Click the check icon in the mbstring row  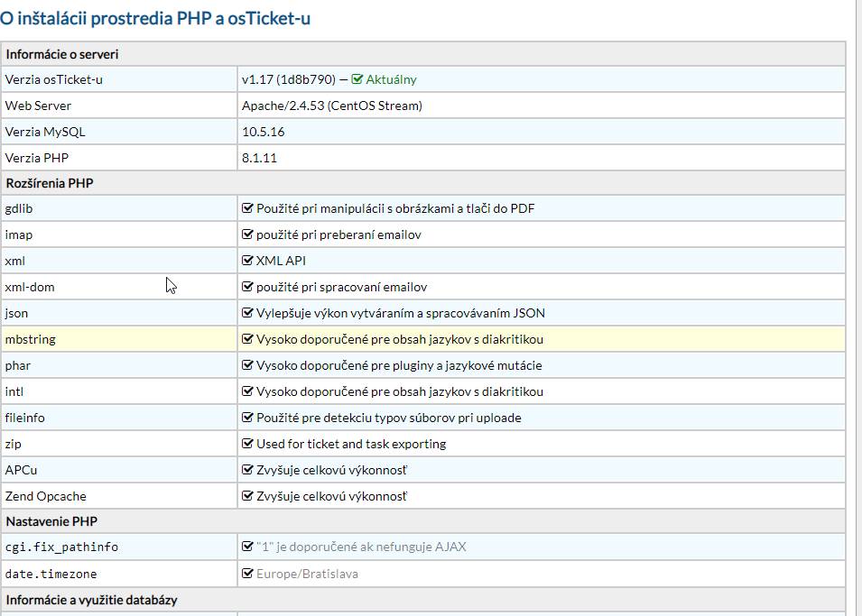click(247, 339)
